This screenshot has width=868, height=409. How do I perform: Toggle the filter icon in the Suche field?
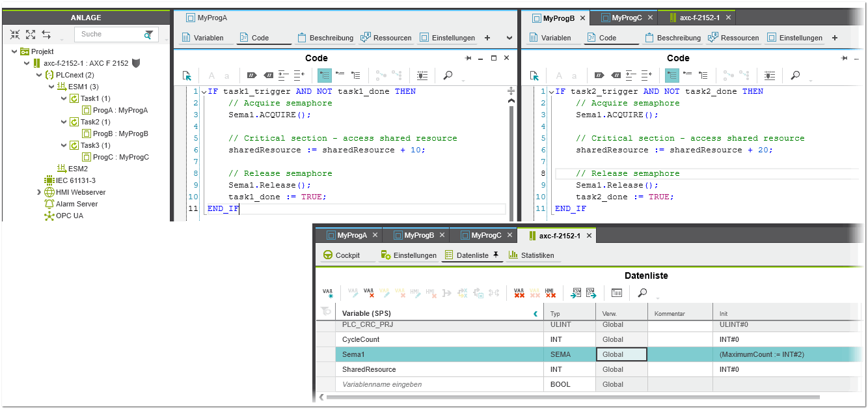coord(149,35)
